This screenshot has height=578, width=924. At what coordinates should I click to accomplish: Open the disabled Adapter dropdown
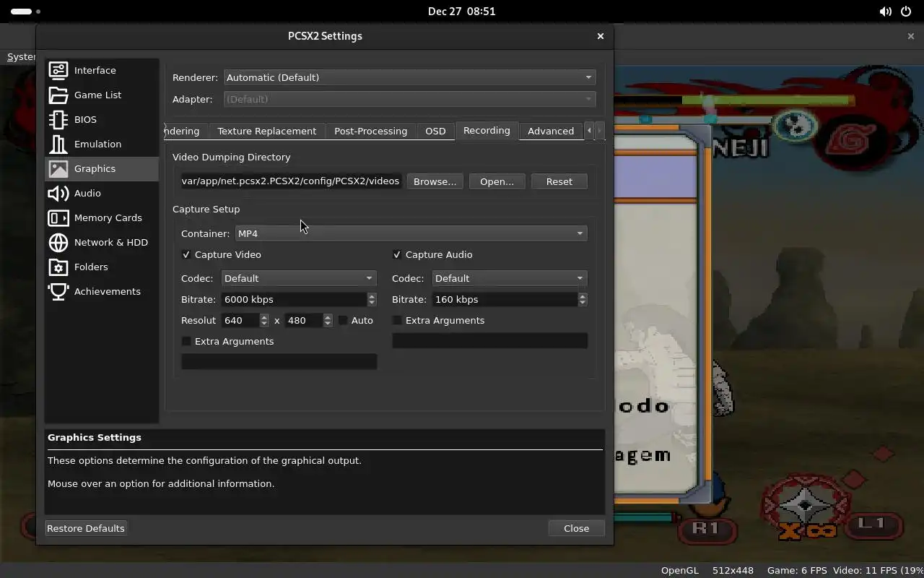point(410,99)
